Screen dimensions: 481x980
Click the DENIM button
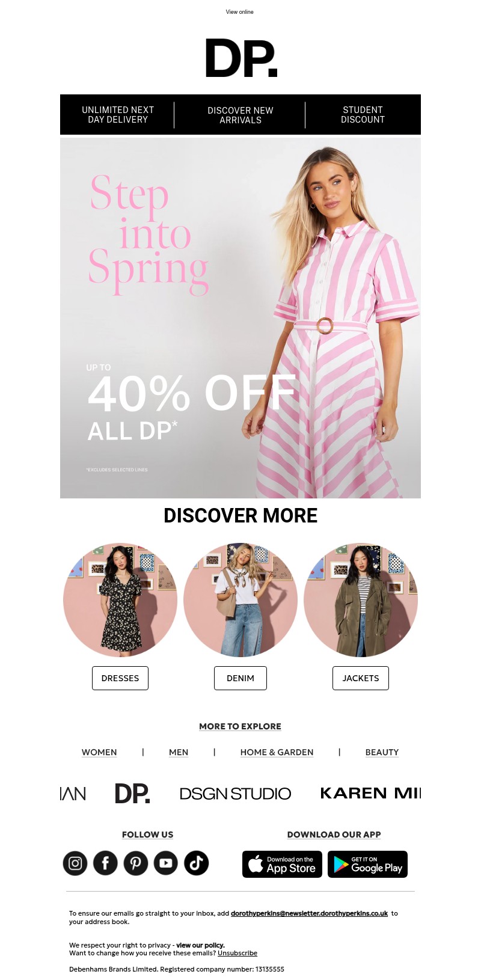pyautogui.click(x=240, y=678)
